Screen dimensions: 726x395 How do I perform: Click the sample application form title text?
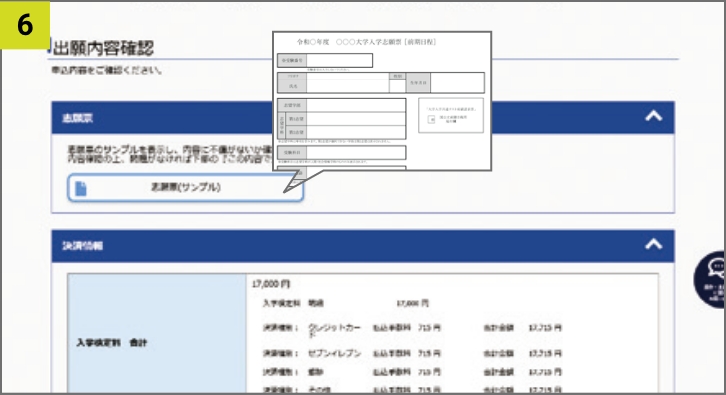click(x=366, y=42)
